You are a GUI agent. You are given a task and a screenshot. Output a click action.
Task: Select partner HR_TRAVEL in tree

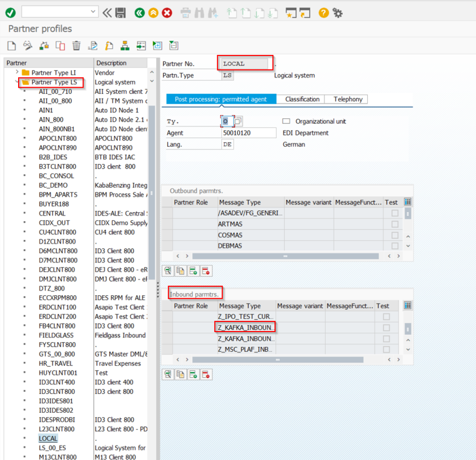pos(55,363)
